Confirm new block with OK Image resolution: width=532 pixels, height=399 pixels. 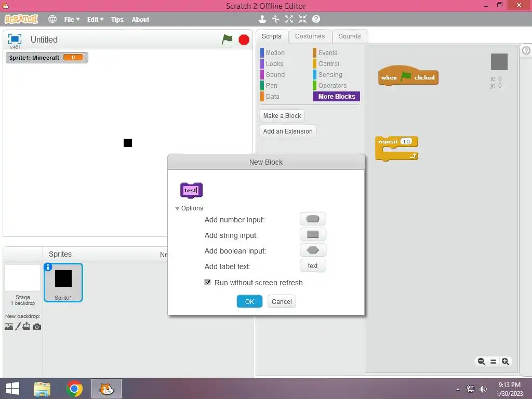(249, 302)
